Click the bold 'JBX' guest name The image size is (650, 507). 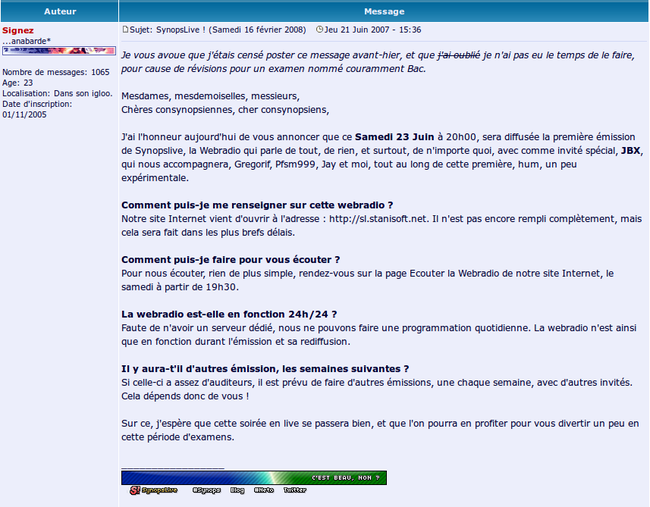coord(631,150)
